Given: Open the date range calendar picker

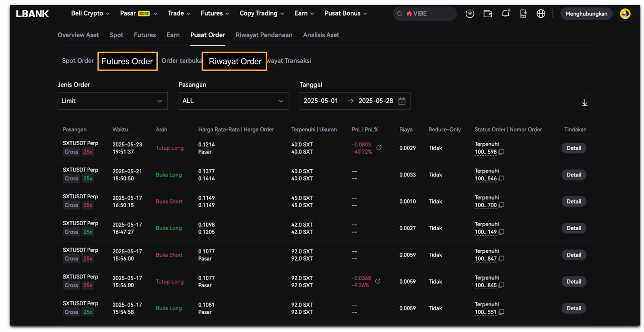Looking at the screenshot, I should point(402,101).
